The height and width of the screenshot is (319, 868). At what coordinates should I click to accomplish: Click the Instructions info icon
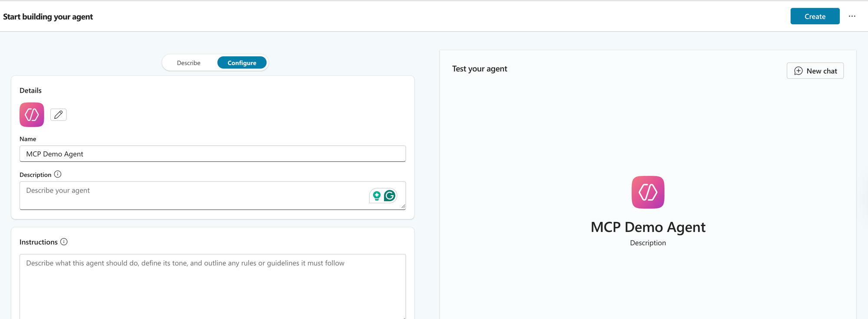coord(64,242)
